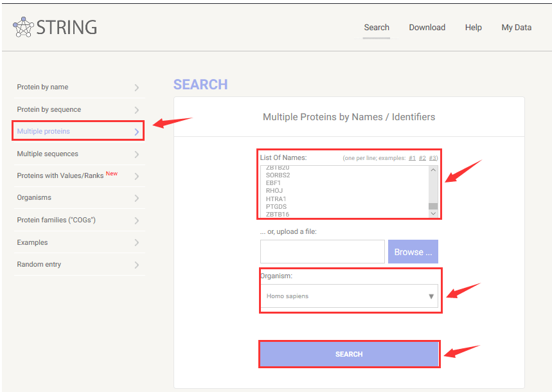Click the file upload text field
Image resolution: width=552 pixels, height=392 pixels.
coord(322,252)
